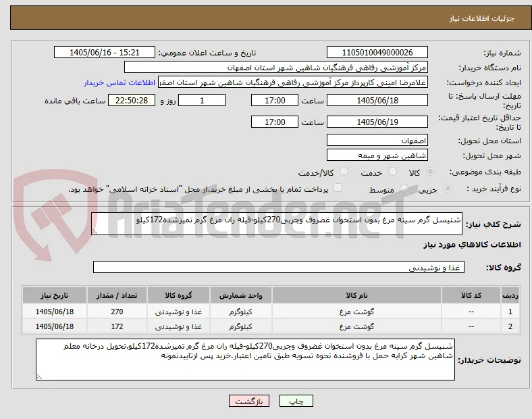Click کیلوگرم unit in row 1
Screen dimensions: 532x419
click(240, 312)
